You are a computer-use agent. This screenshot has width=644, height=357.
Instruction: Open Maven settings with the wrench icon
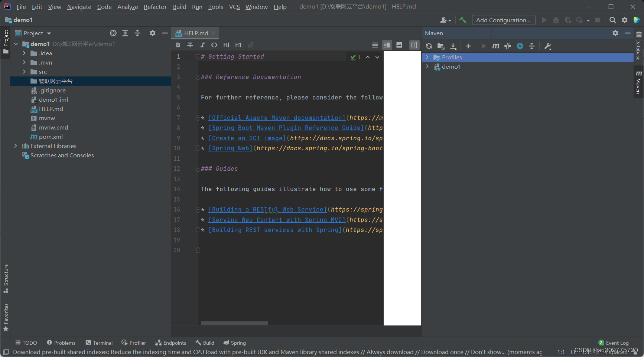(x=548, y=46)
